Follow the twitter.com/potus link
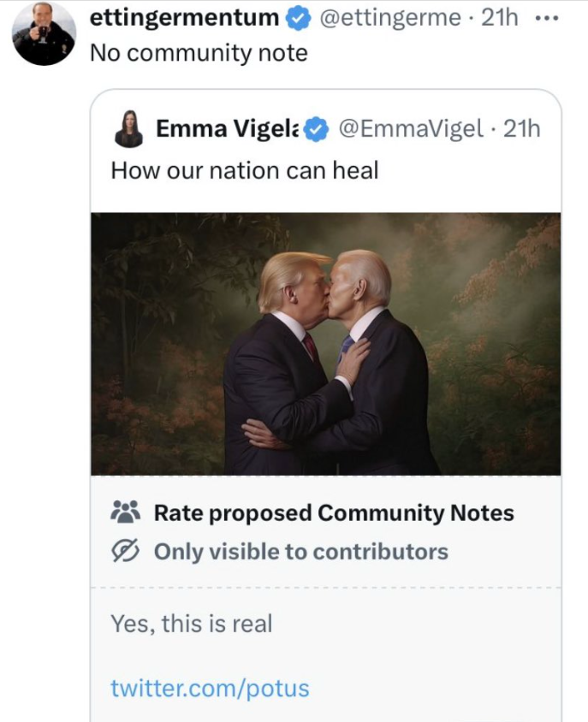 (x=210, y=688)
